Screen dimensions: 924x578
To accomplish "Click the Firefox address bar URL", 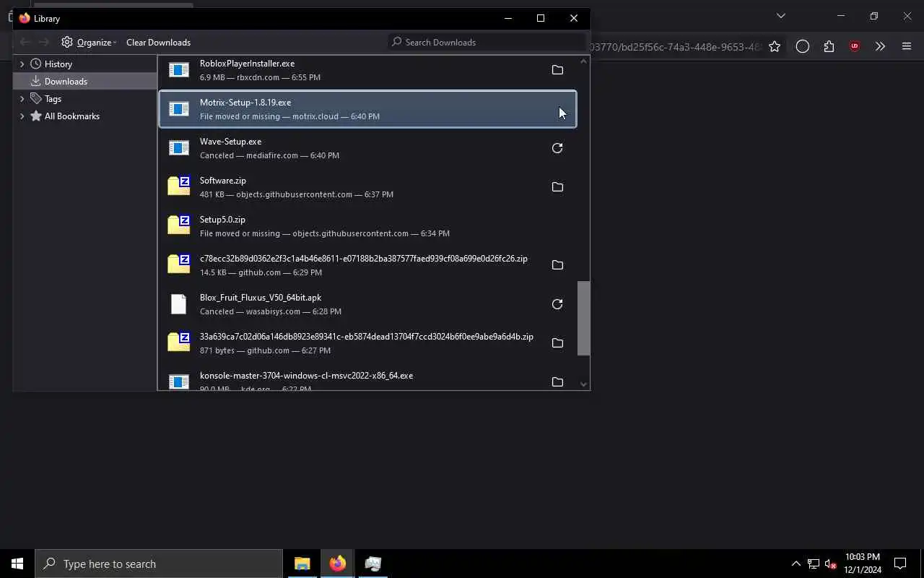I will 675,46.
